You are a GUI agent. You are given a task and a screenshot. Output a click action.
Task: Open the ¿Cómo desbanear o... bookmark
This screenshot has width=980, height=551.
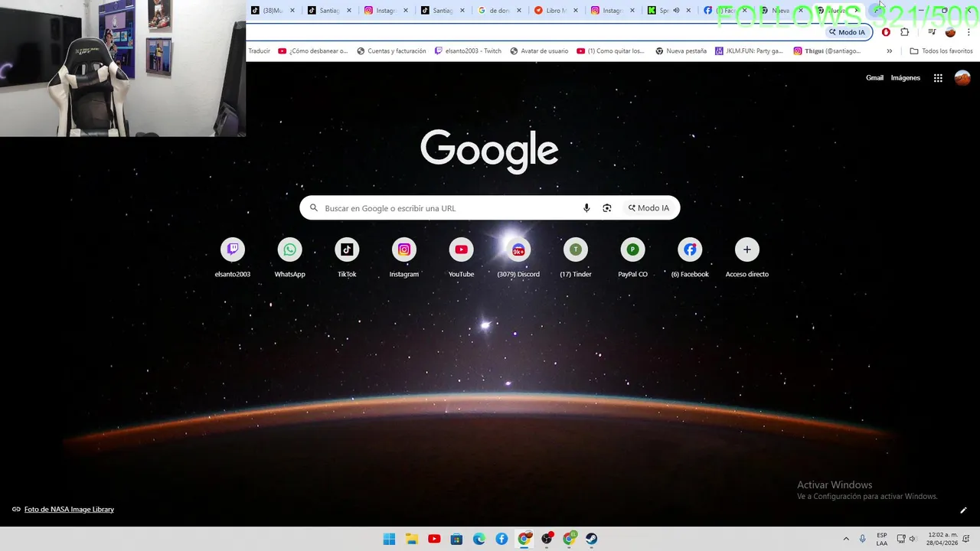pos(312,51)
